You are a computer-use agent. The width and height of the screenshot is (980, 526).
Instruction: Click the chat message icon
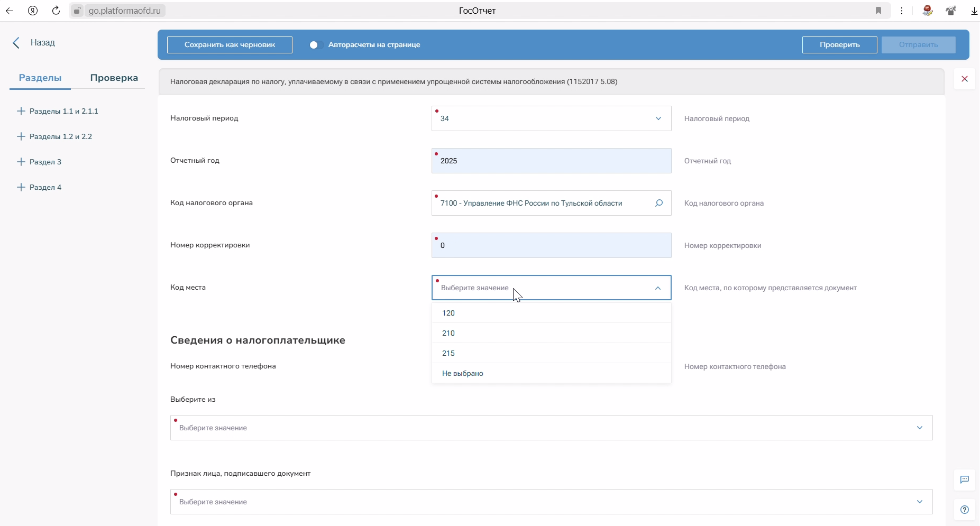965,480
